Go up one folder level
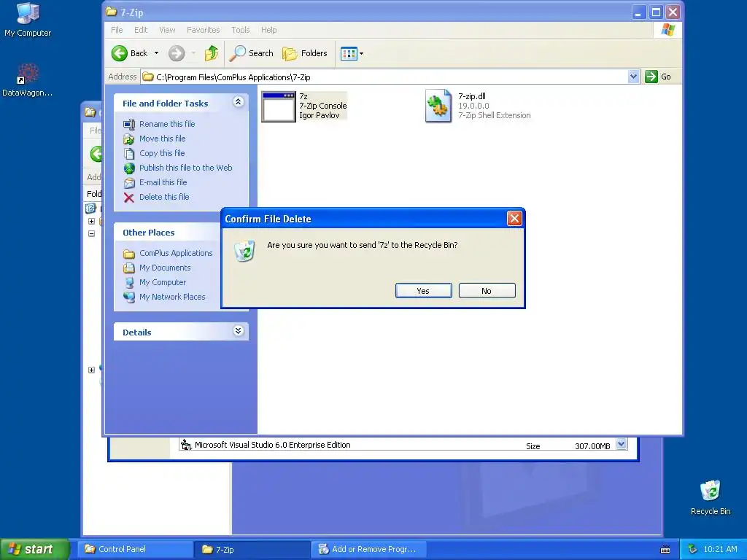This screenshot has height=560, width=747. pyautogui.click(x=211, y=53)
